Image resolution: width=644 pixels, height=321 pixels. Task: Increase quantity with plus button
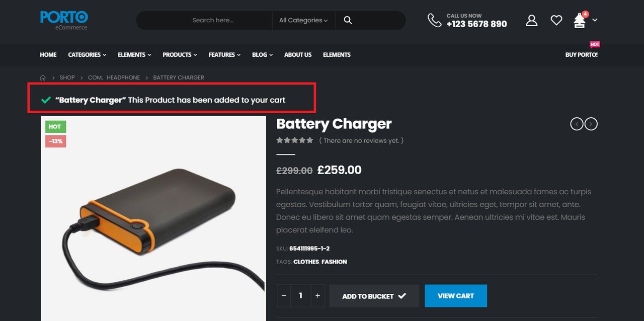317,296
